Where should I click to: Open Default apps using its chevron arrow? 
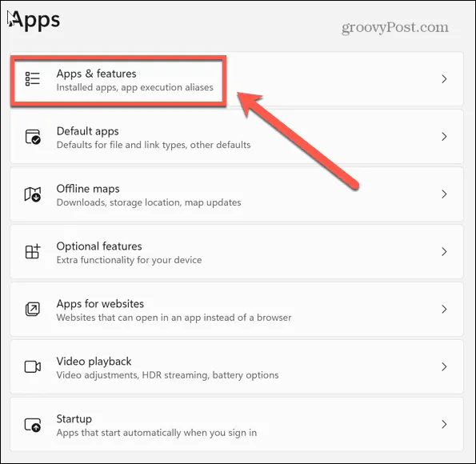[x=444, y=137]
